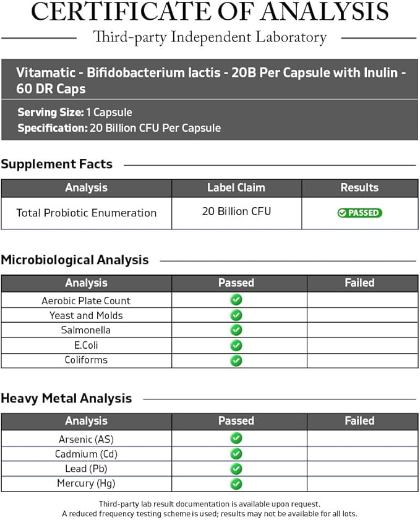420x520 pixels.
Task: Click the Mercury (Hg) passed checkmark
Action: click(236, 484)
